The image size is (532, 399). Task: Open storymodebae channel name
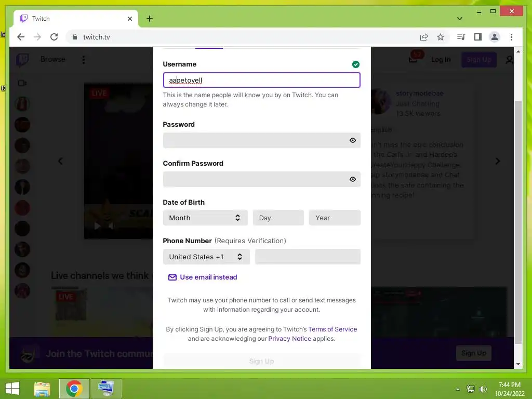point(419,93)
